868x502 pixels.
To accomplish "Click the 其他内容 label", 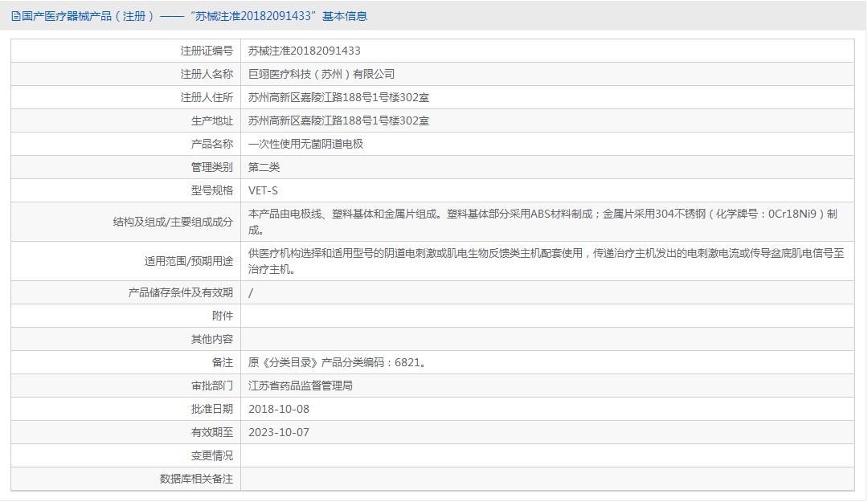I will [212, 339].
